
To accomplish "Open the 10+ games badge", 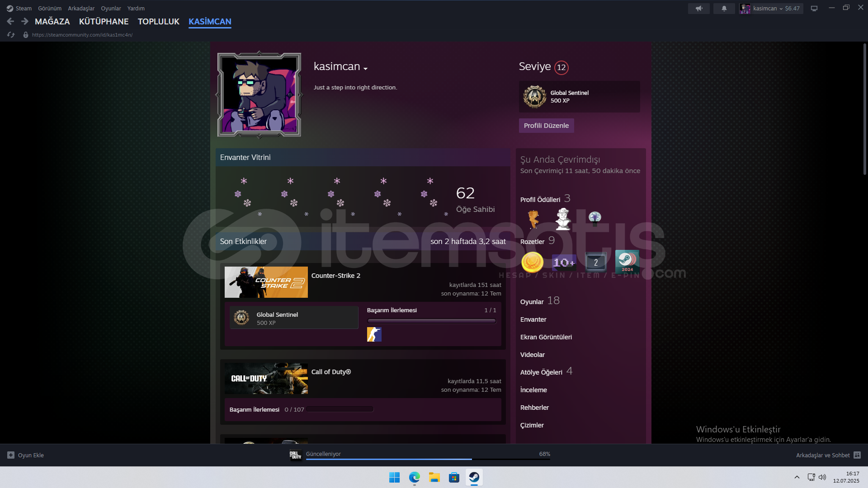I will (564, 262).
